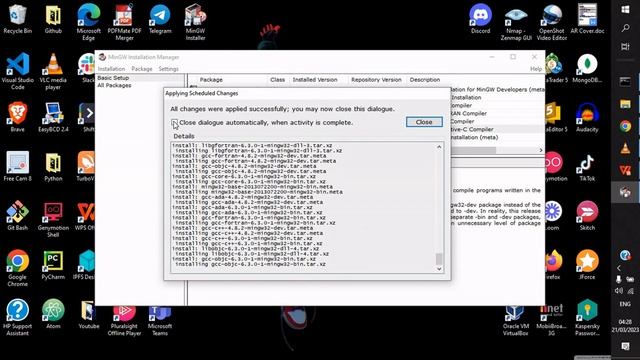
Task: Open TikTok desktop icon
Action: 587,167
